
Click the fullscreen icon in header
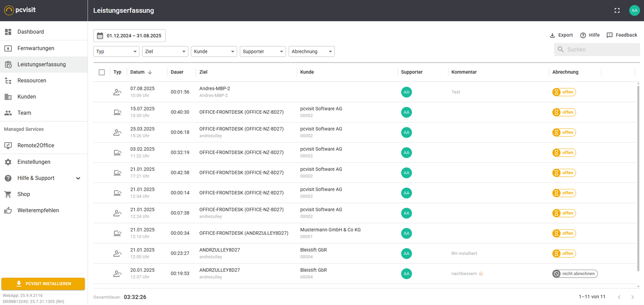click(617, 11)
